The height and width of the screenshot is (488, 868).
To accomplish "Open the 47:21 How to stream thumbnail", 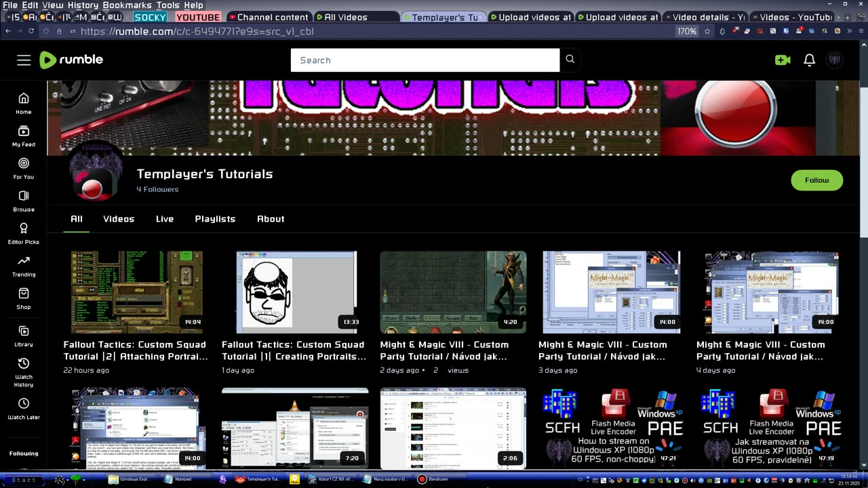I will 612,428.
